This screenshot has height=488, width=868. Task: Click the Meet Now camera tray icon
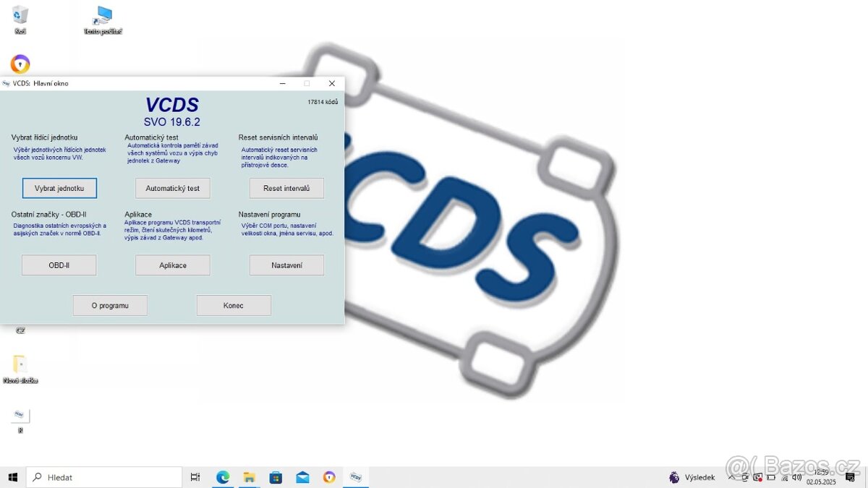tap(745, 477)
